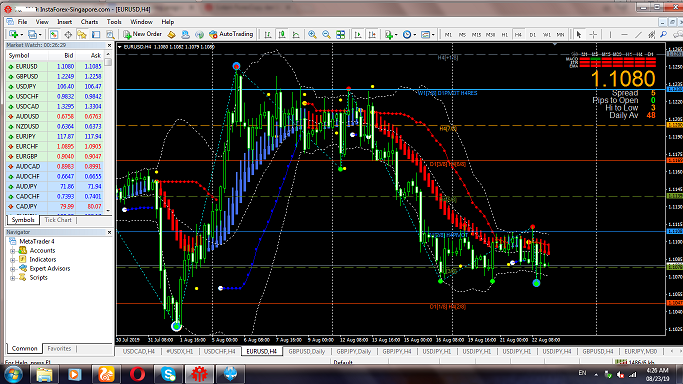
Task: Open the Windows Start menu
Action: 13,374
